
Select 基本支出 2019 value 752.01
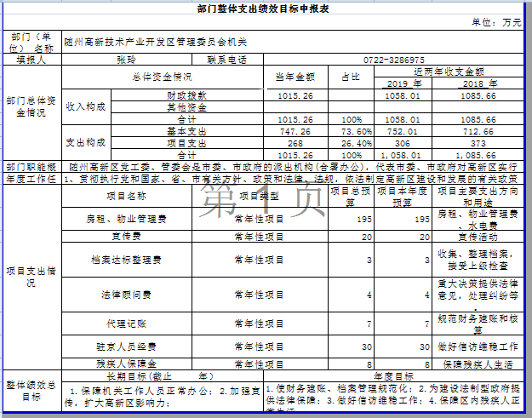[x=403, y=130]
